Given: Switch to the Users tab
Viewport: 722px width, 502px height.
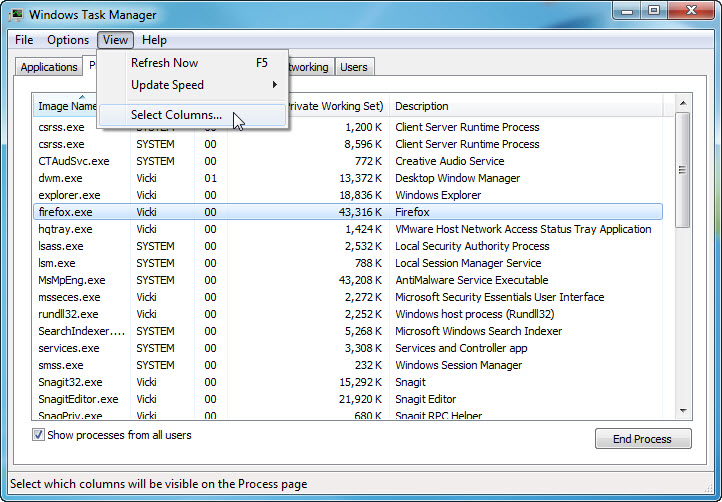Looking at the screenshot, I should [354, 67].
